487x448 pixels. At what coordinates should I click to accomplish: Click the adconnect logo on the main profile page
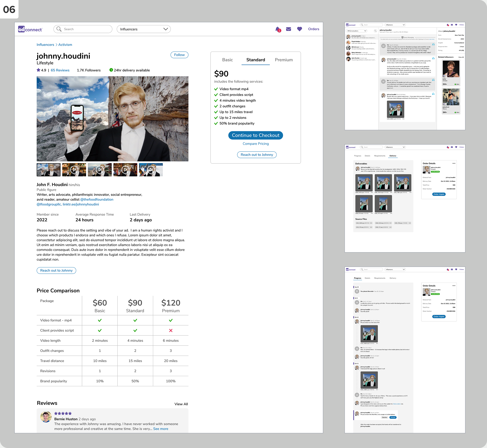click(30, 29)
